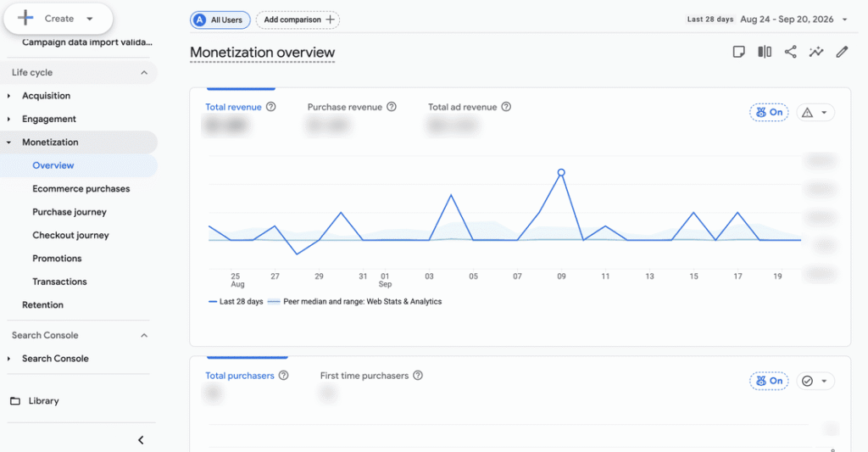Open Promotions report
This screenshot has width=868, height=452.
(x=57, y=259)
